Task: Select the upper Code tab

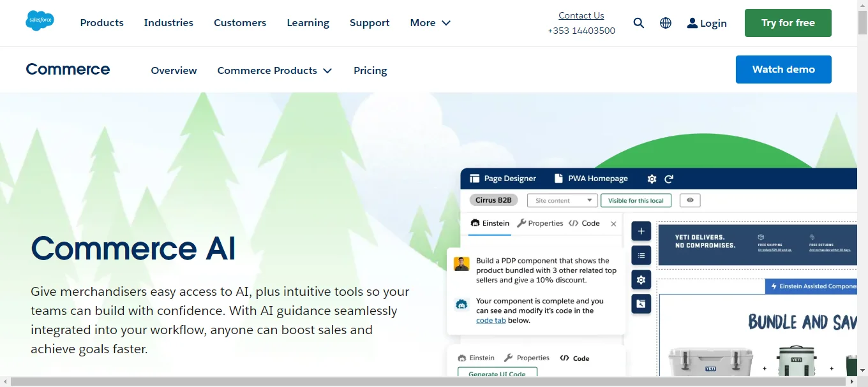Action: point(584,223)
